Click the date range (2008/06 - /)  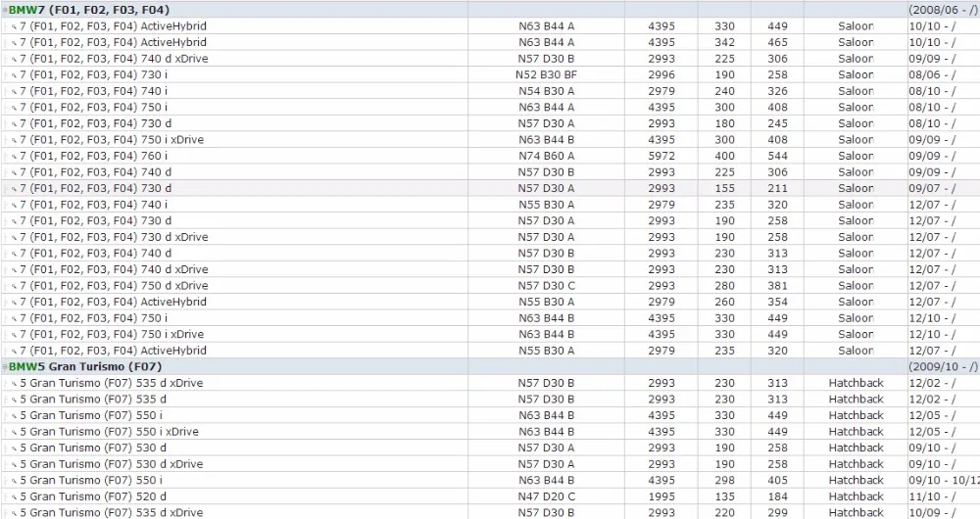coord(943,10)
